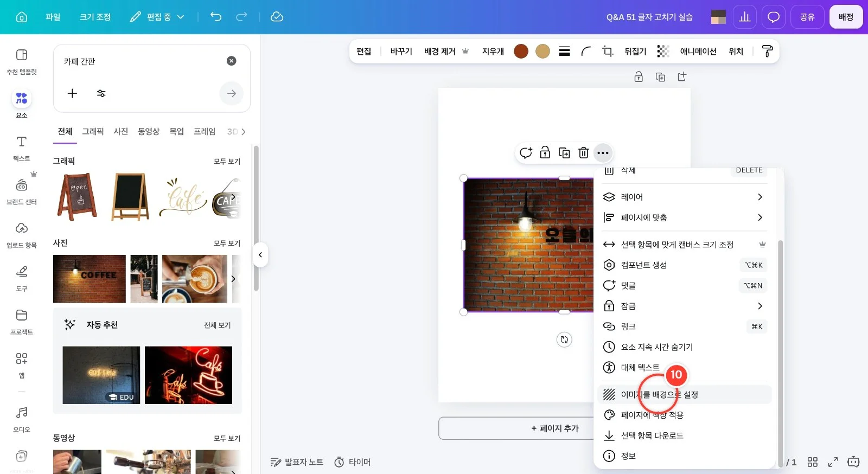Open comments speech bubble in header

(774, 17)
